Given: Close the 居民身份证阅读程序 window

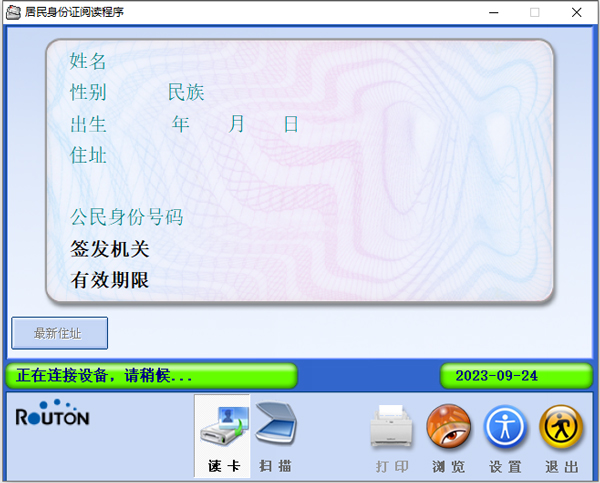Looking at the screenshot, I should pyautogui.click(x=576, y=13).
